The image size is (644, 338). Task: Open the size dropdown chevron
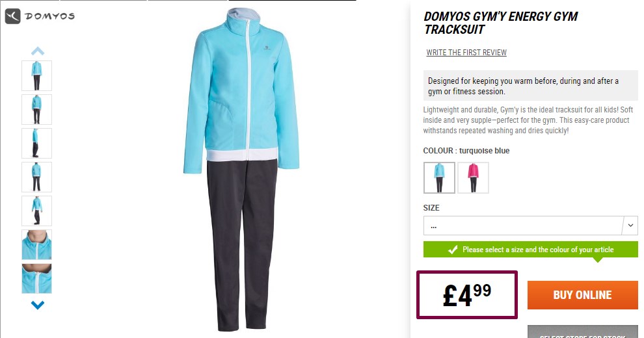coord(630,225)
